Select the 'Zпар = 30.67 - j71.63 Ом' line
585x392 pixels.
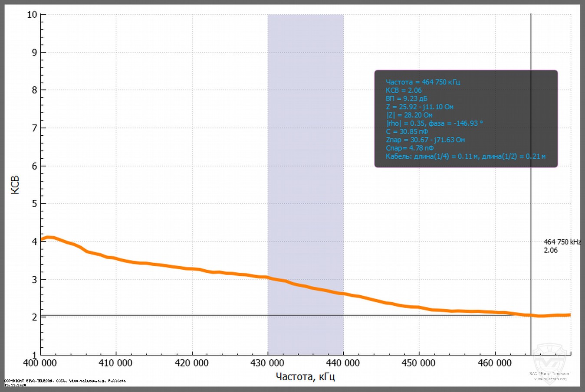point(425,140)
